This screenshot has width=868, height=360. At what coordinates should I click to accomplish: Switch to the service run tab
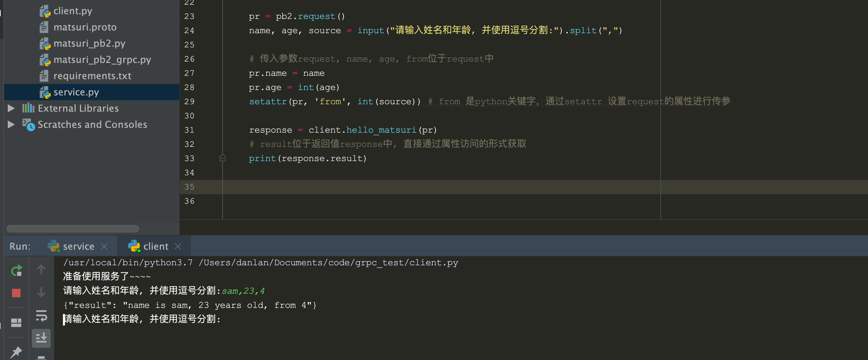coord(78,246)
